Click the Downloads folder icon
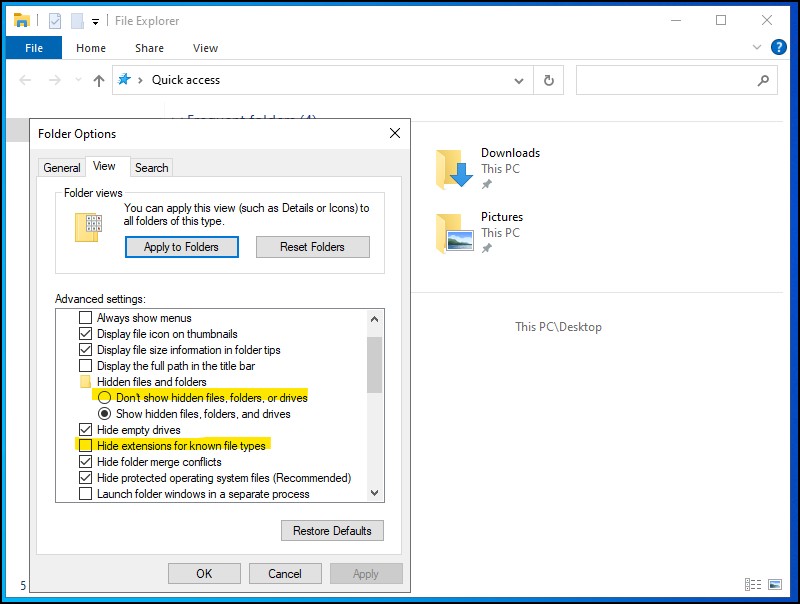Image resolution: width=800 pixels, height=604 pixels. (453, 169)
